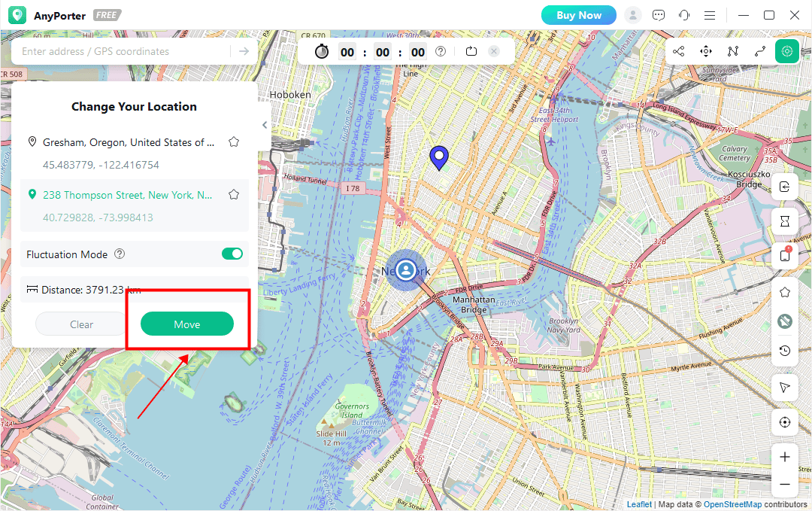
Task: Center map with the crosshair locate icon
Action: [785, 422]
